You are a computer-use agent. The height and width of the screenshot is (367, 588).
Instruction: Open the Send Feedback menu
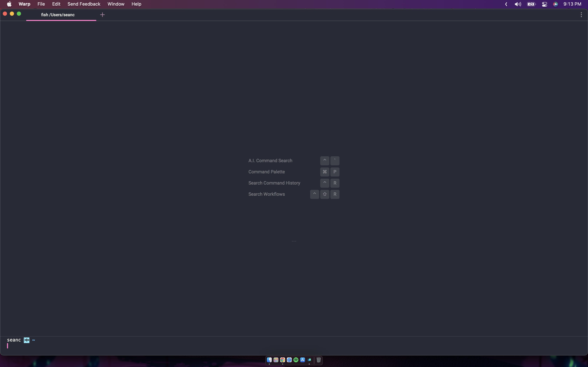tap(84, 4)
